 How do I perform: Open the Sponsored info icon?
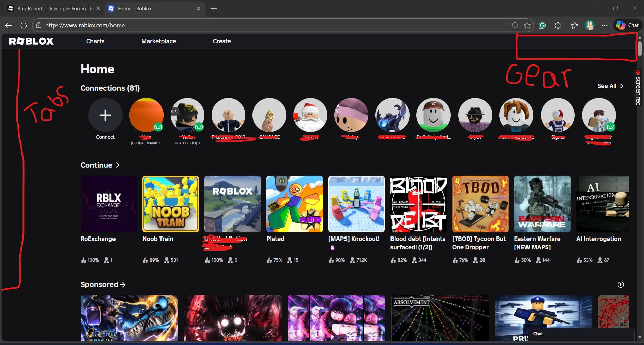pos(621,285)
